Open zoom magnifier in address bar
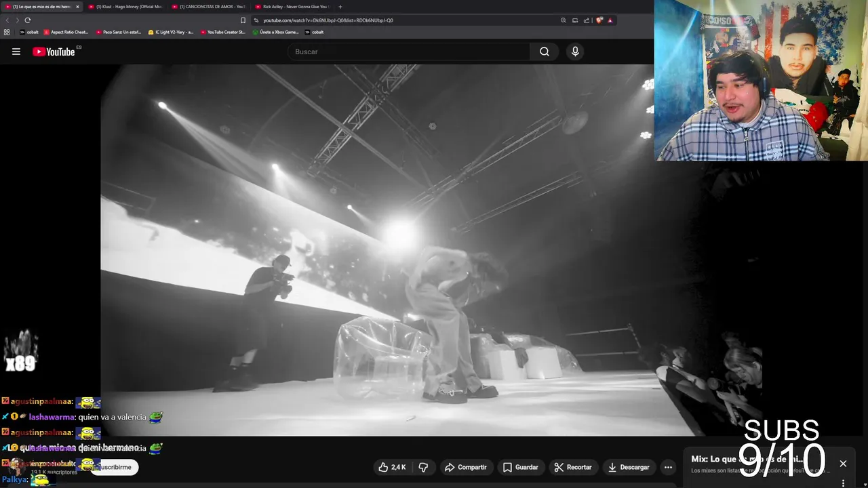 [563, 20]
